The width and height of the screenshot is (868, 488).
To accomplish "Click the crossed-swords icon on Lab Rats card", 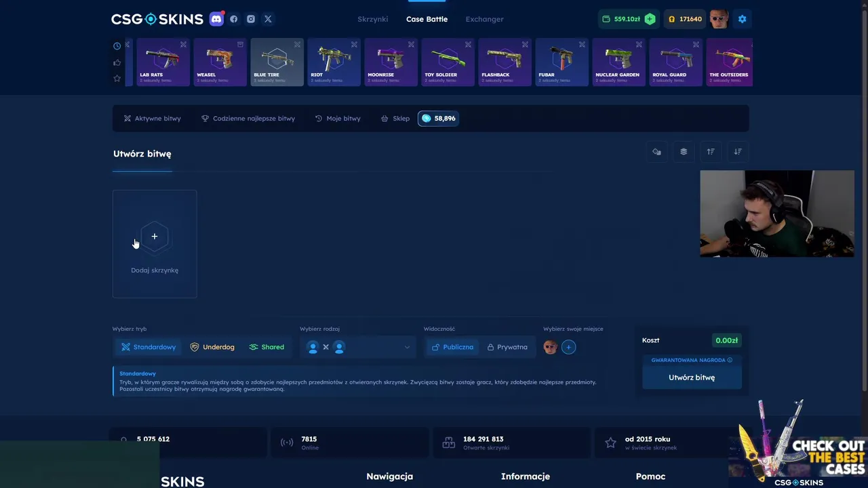I will click(183, 45).
